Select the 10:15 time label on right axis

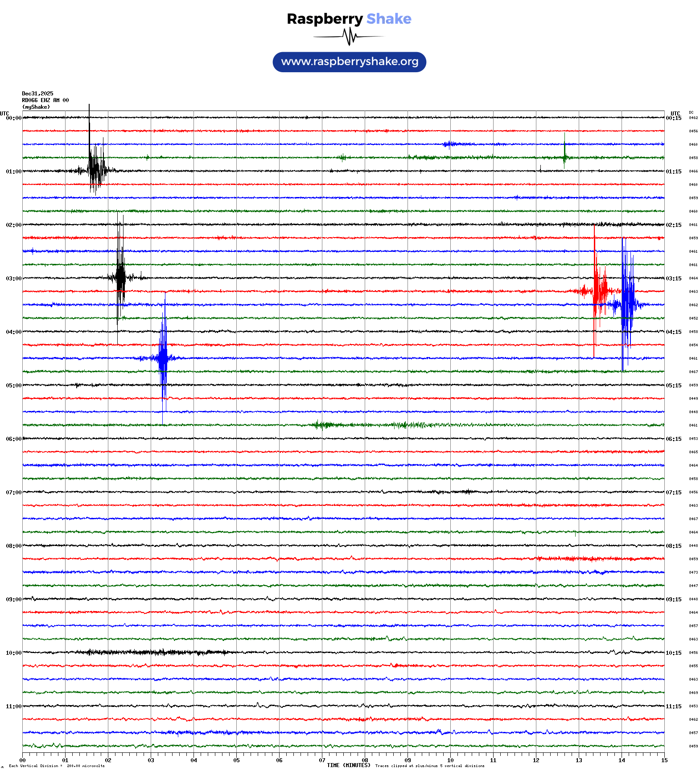[x=673, y=653]
